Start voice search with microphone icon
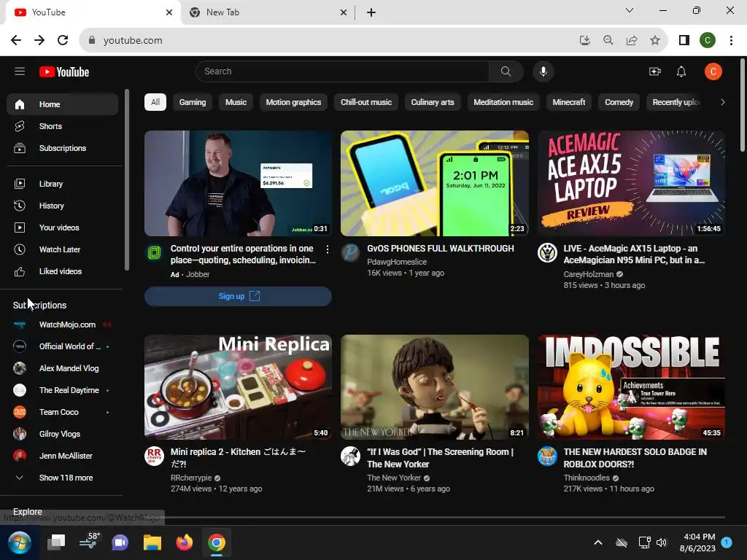 543,71
